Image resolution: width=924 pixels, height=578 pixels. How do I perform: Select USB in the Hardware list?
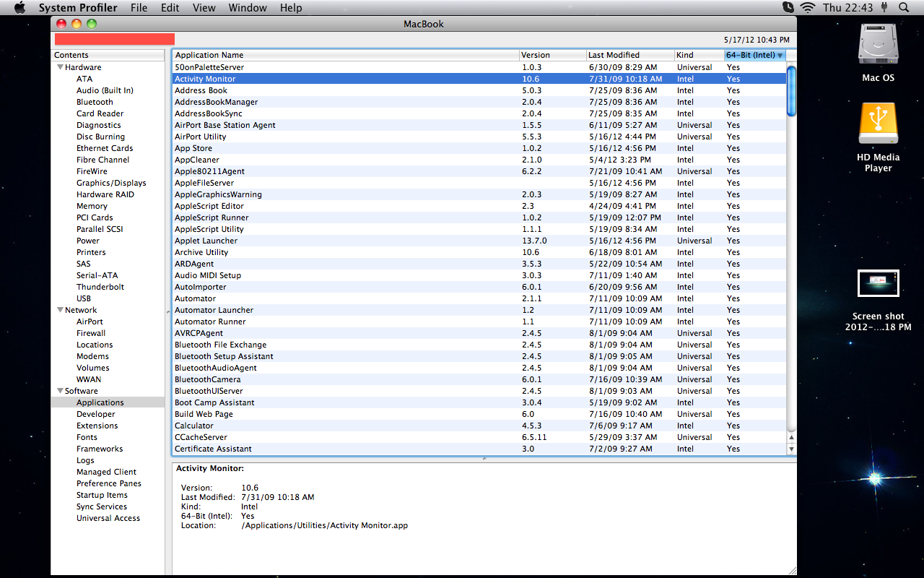pos(84,298)
